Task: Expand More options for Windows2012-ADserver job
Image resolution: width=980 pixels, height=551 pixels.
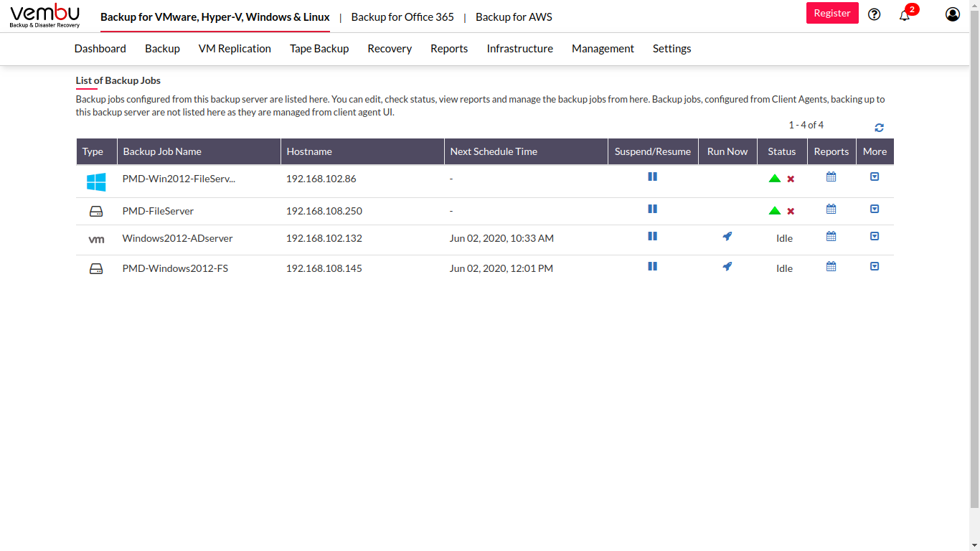Action: point(875,236)
